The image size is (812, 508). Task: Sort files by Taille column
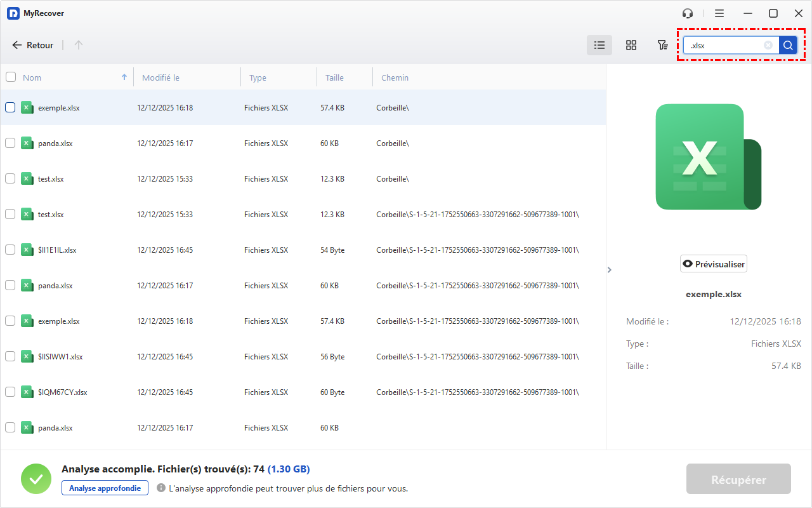pyautogui.click(x=334, y=78)
